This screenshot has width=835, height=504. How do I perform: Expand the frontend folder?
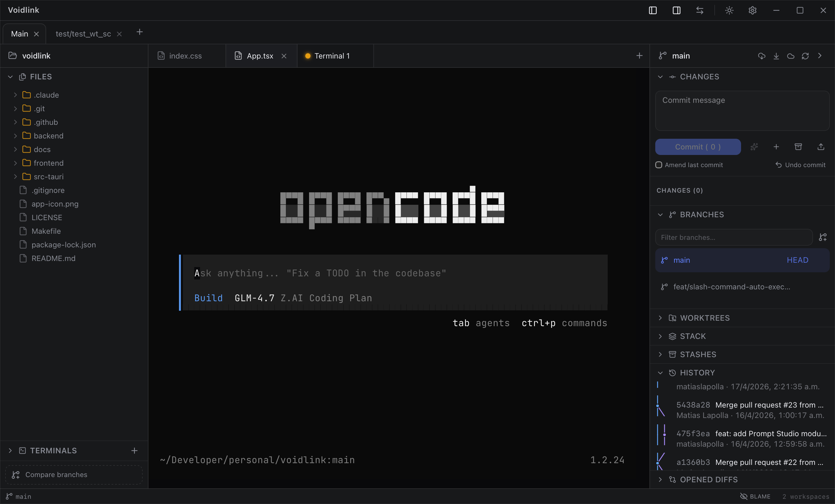point(15,163)
